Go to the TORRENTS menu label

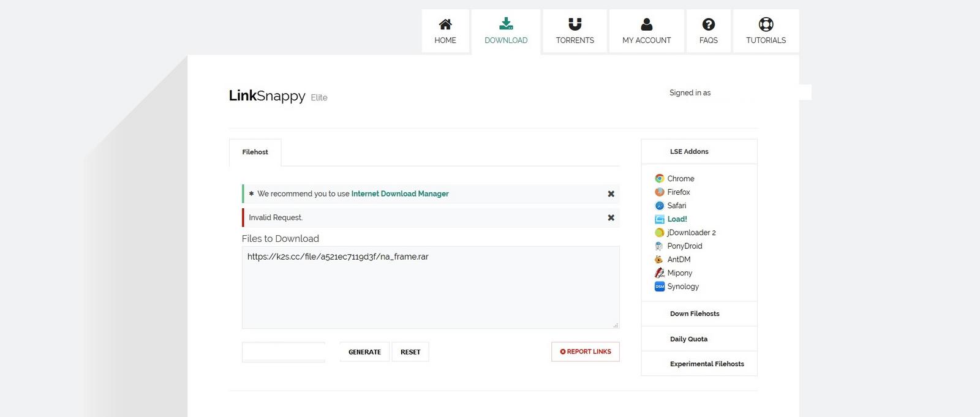point(575,40)
